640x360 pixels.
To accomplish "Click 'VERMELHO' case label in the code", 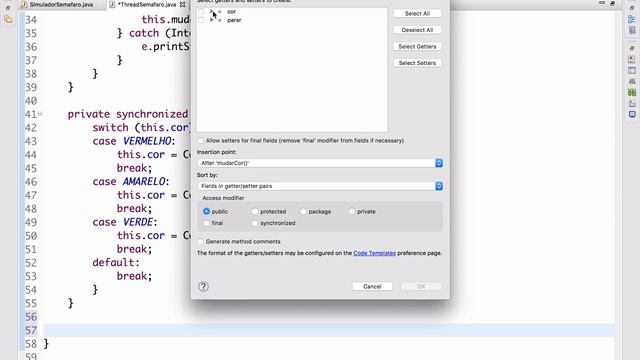I will 147,141.
